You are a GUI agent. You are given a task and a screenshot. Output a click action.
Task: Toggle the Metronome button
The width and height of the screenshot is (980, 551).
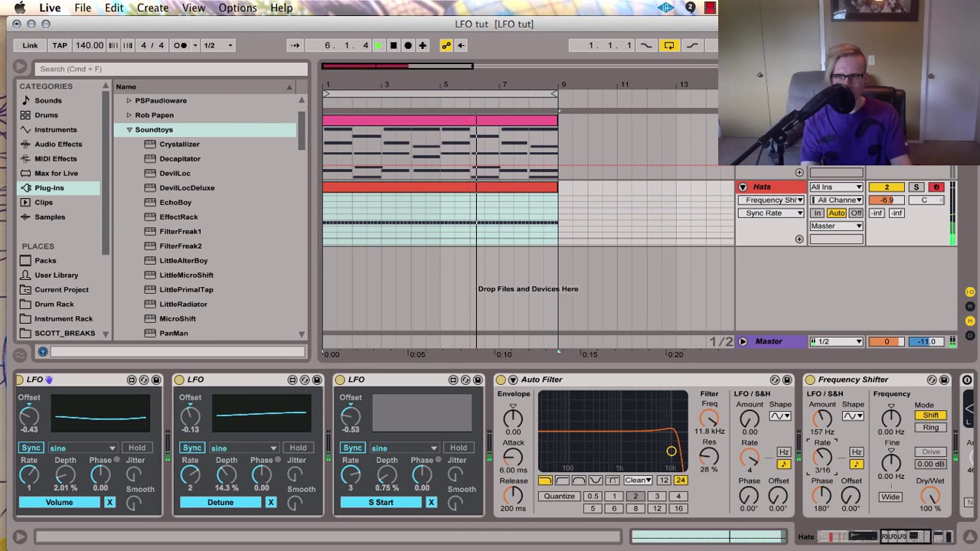pyautogui.click(x=181, y=45)
